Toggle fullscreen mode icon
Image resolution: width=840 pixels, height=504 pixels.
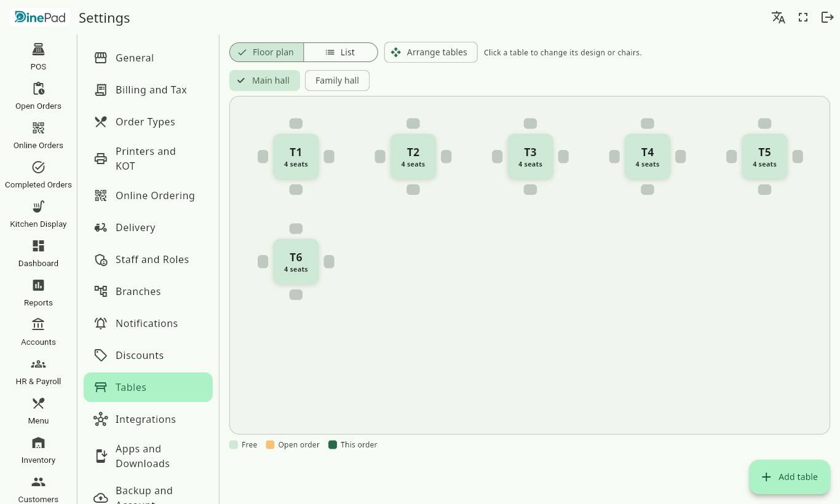click(803, 17)
